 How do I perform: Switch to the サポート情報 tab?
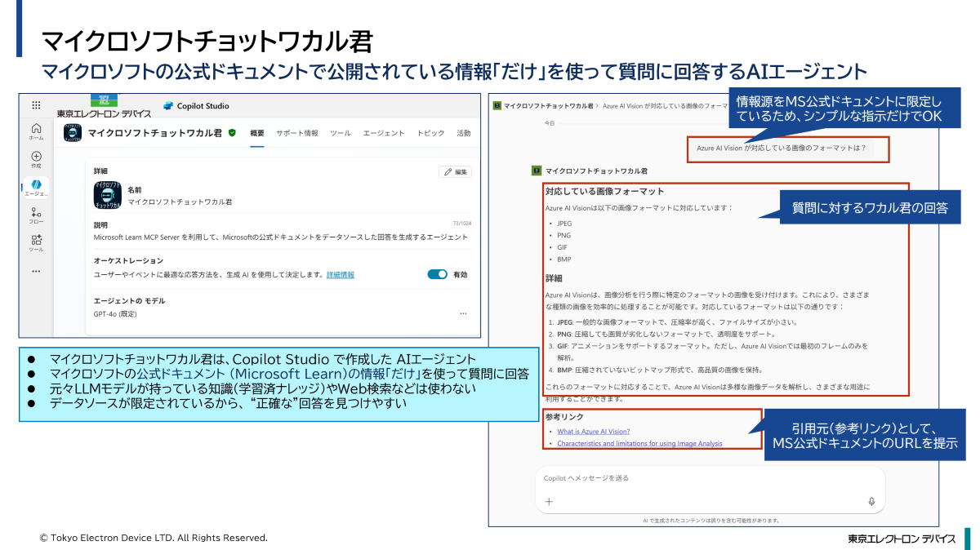point(297,133)
